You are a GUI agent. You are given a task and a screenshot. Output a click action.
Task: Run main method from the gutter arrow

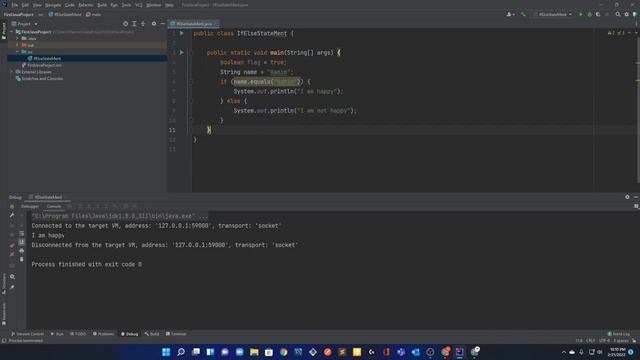pyautogui.click(x=182, y=52)
